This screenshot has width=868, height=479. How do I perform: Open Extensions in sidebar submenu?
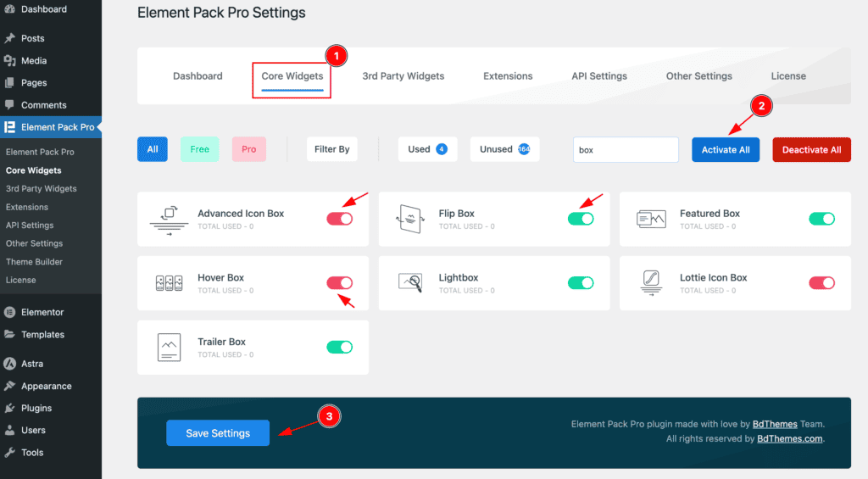click(26, 207)
